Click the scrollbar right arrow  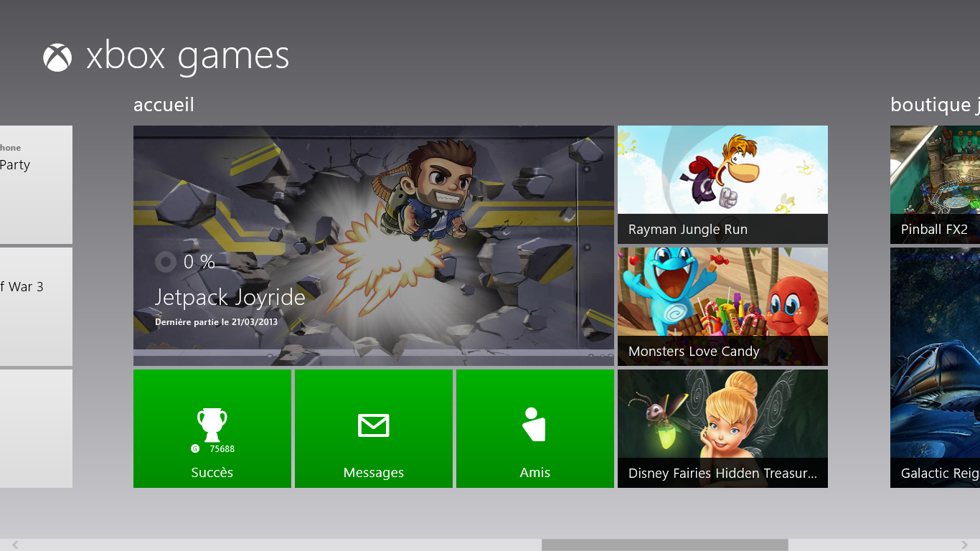tap(965, 545)
